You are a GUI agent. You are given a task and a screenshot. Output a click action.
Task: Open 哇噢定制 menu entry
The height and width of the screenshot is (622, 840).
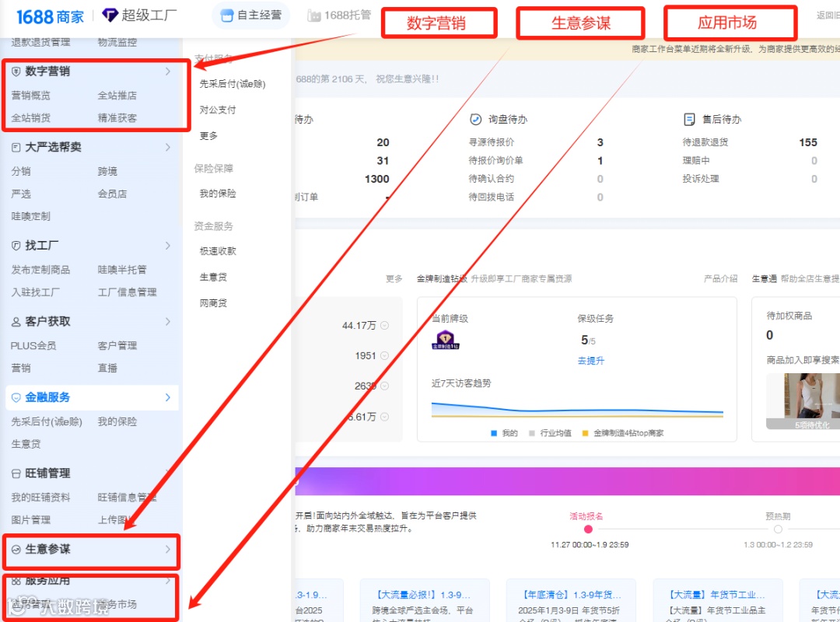pyautogui.click(x=31, y=216)
